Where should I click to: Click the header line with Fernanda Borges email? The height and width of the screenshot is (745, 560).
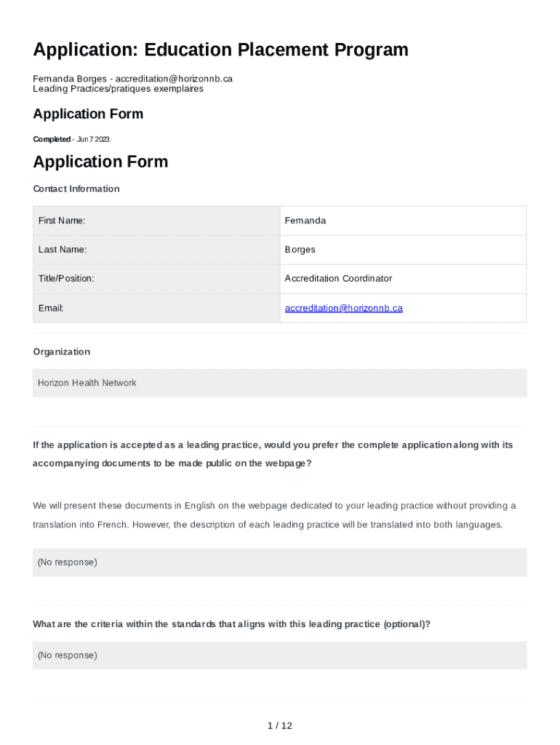[x=132, y=79]
